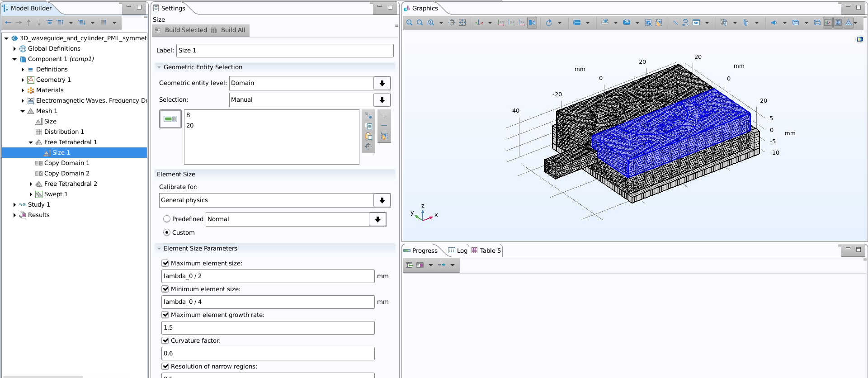Expand the Free Tetrahedral 2 node
This screenshot has height=378, width=868.
pos(31,184)
